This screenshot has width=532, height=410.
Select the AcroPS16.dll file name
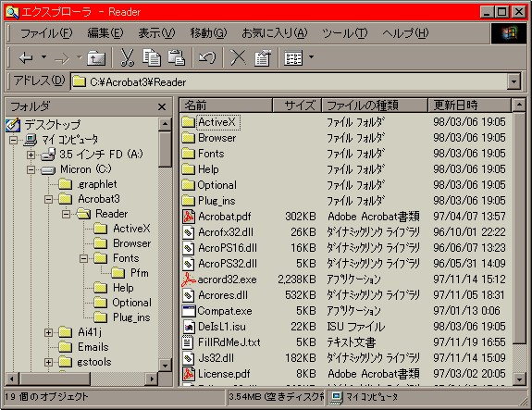(228, 248)
